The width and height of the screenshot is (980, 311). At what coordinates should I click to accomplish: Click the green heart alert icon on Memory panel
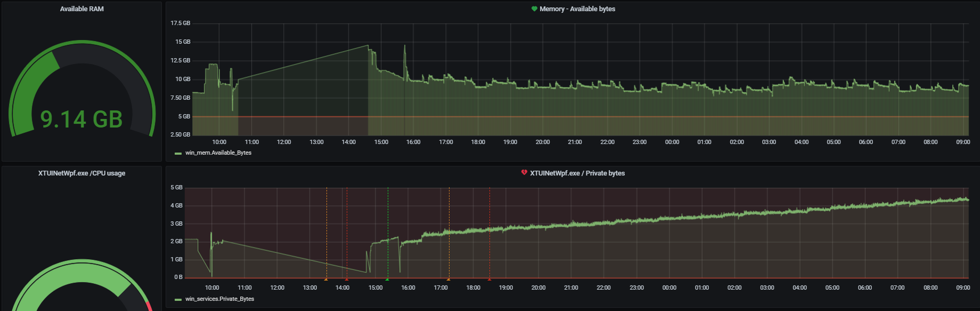click(534, 9)
